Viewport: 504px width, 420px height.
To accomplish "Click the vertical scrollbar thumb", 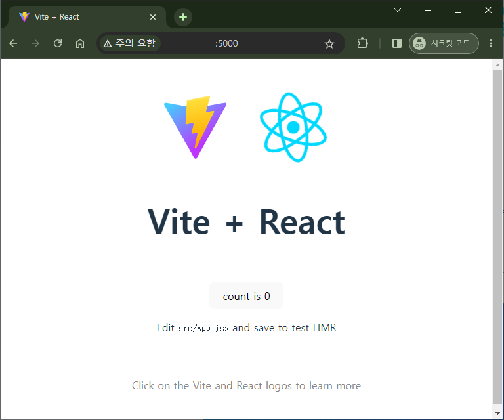I will coord(497,237).
